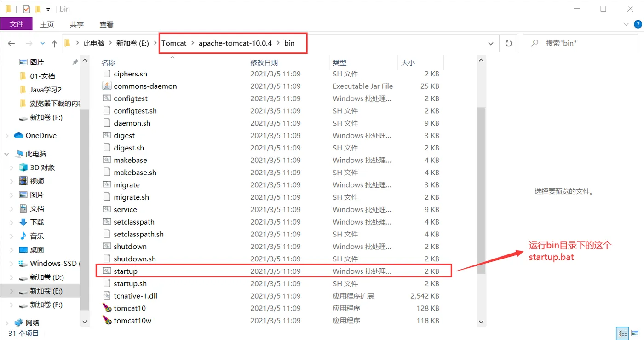Open the address bar history dropdown

[491, 43]
